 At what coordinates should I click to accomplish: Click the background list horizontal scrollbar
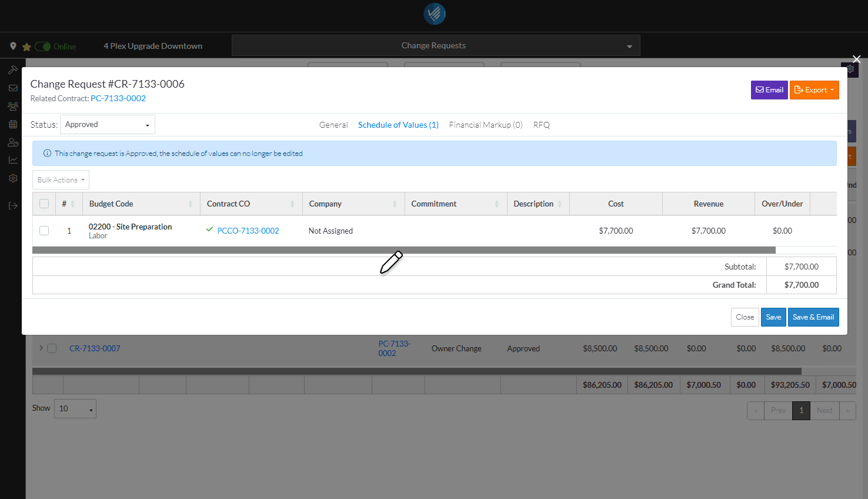coord(417,371)
